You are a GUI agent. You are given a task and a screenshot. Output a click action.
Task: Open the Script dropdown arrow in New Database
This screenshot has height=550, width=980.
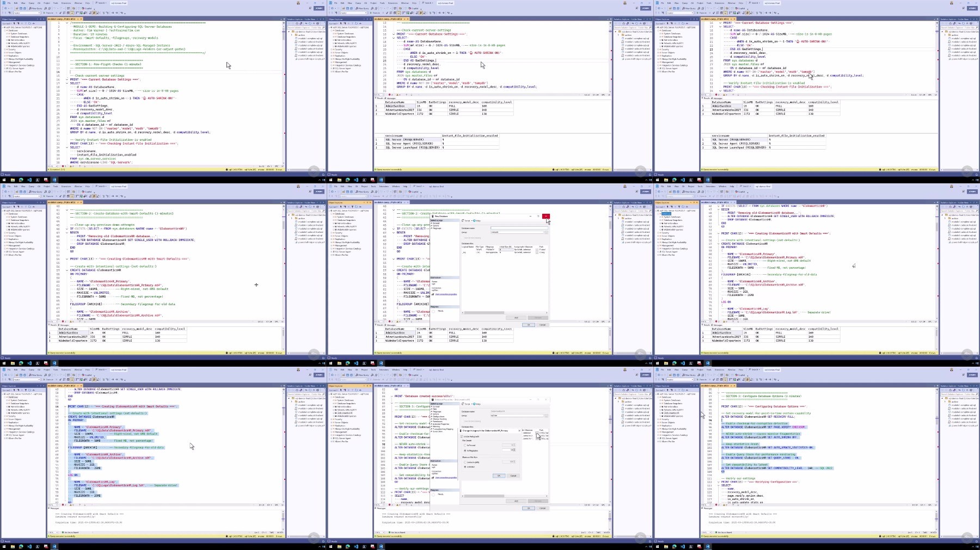pyautogui.click(x=471, y=221)
